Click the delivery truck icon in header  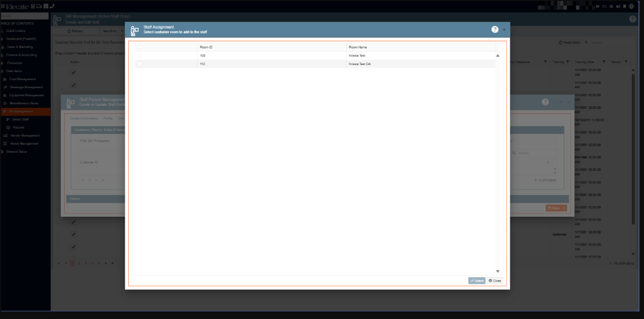(39, 6)
